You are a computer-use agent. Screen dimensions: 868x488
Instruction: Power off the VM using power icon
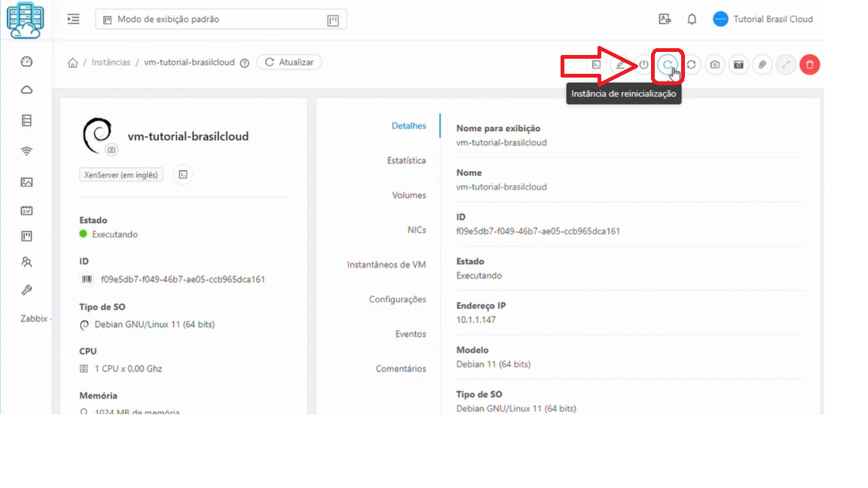[x=643, y=65]
